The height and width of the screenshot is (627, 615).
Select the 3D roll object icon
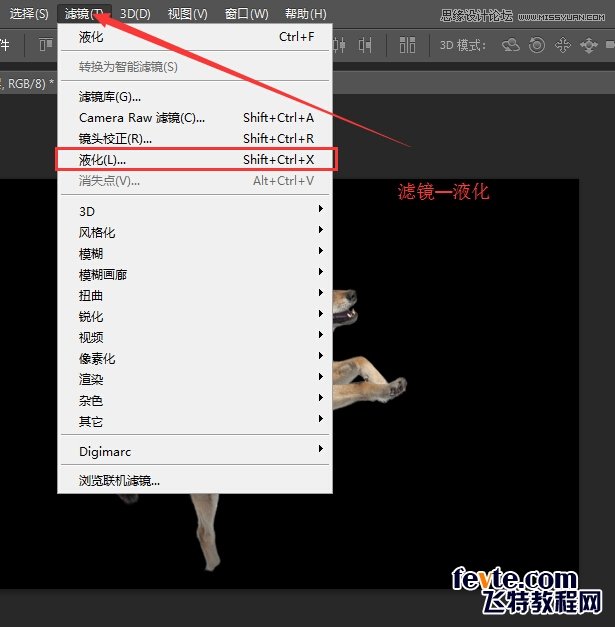537,45
